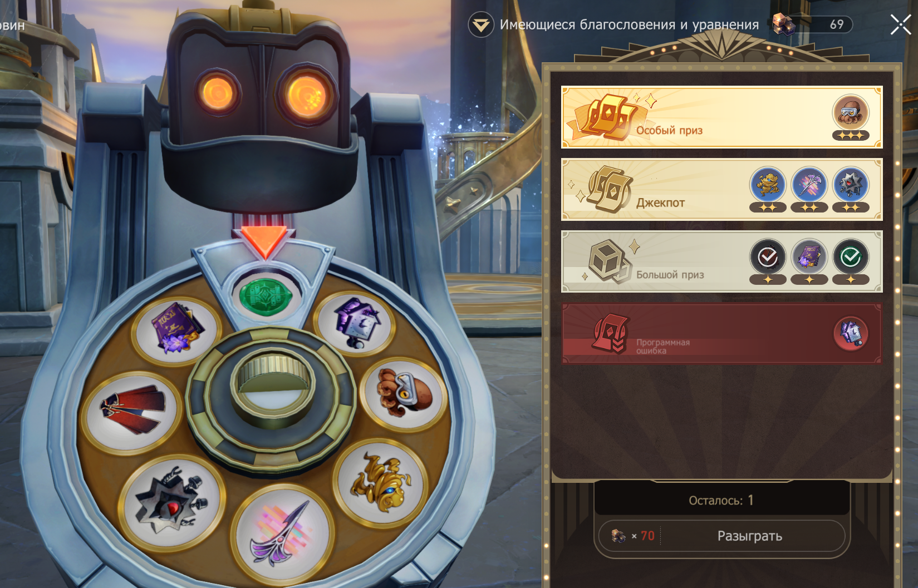Click the dark red checkmark prize icon
The width and height of the screenshot is (918, 588).
click(768, 257)
